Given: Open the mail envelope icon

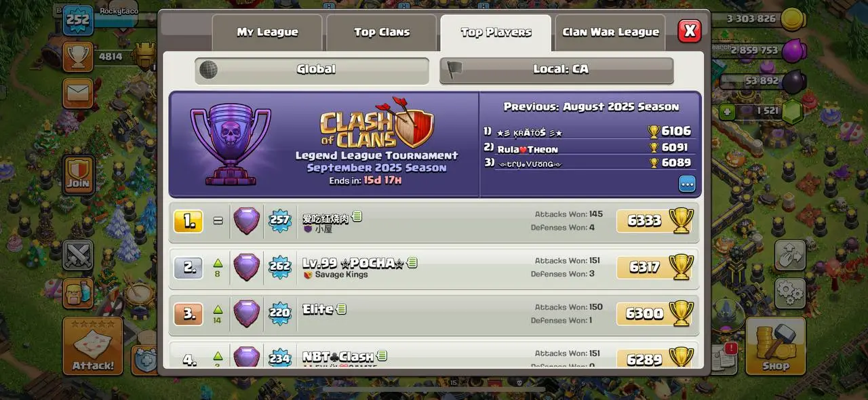Looking at the screenshot, I should 78,94.
